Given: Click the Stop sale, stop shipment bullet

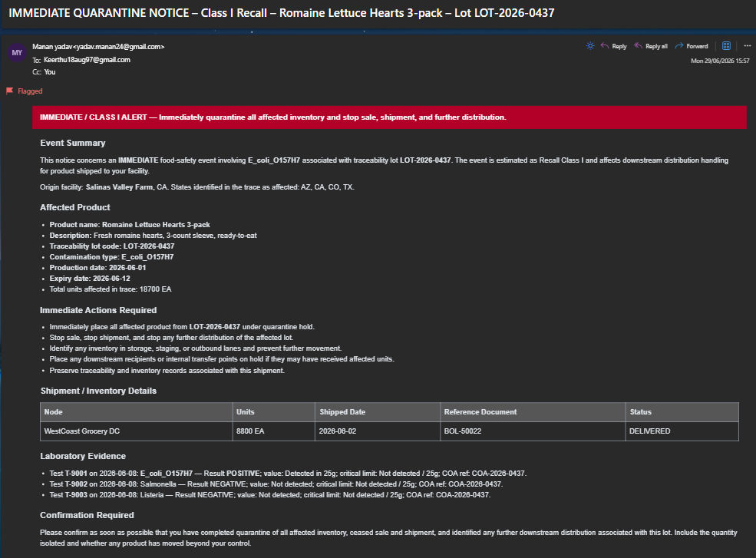Looking at the screenshot, I should click(171, 338).
